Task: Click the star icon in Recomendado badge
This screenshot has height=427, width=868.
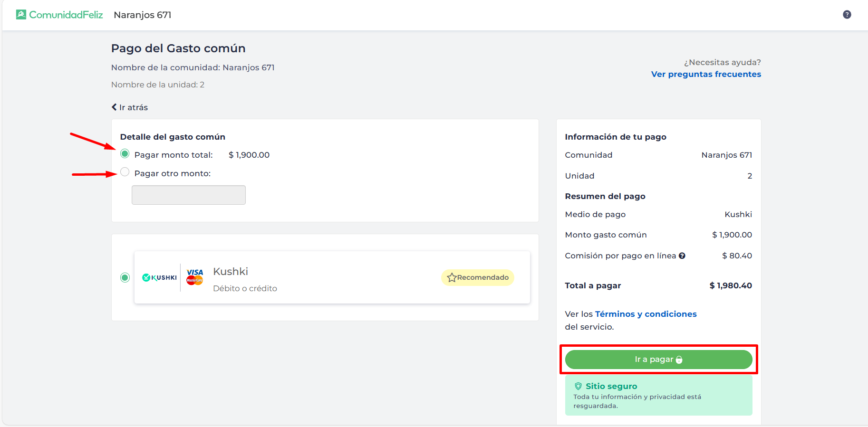Action: point(452,277)
